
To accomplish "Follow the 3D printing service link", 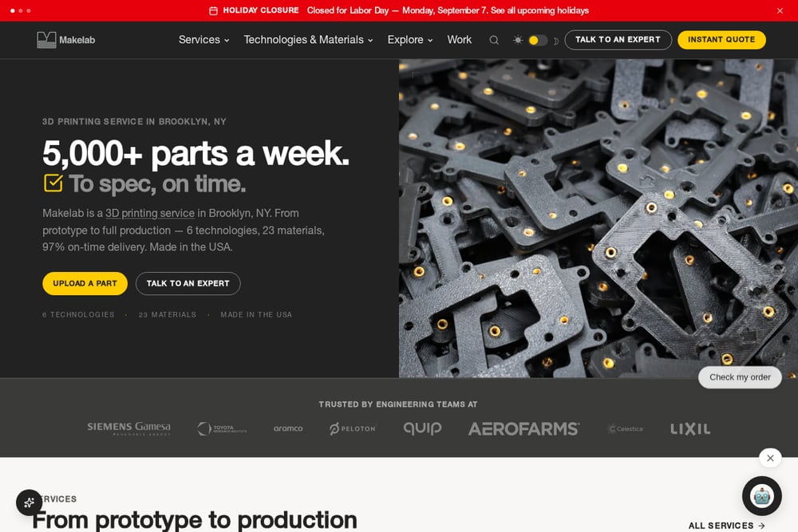I will tap(150, 213).
